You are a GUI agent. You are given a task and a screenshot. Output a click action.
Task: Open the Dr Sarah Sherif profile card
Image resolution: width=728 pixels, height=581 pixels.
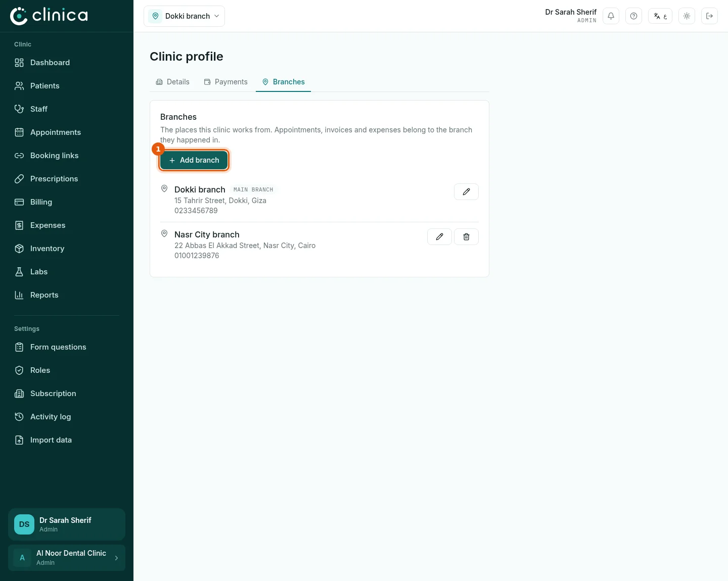tap(67, 524)
